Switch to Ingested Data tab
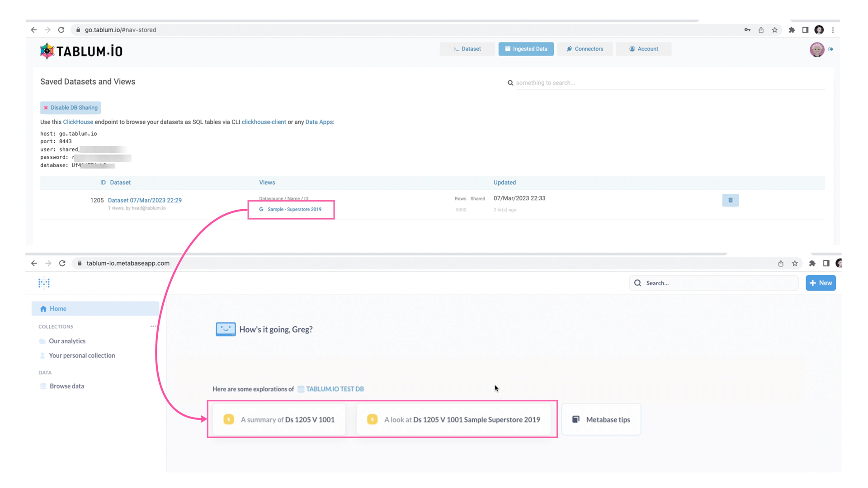 [x=526, y=49]
